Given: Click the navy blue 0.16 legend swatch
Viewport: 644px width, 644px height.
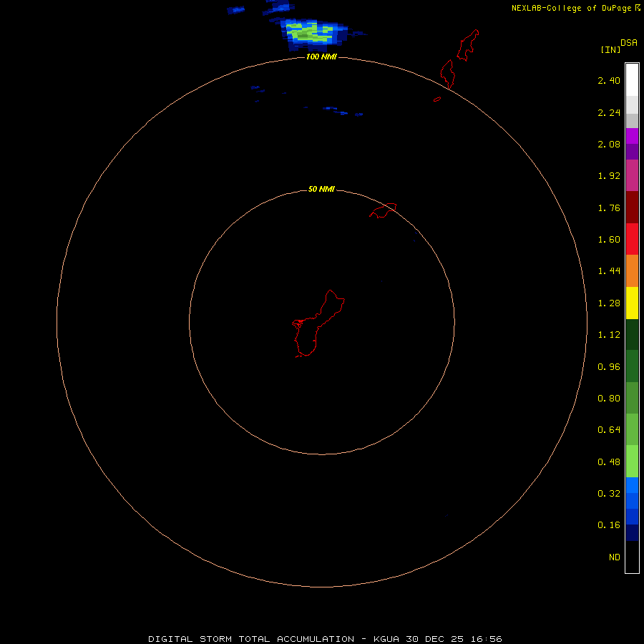Looking at the screenshot, I should pos(632,532).
